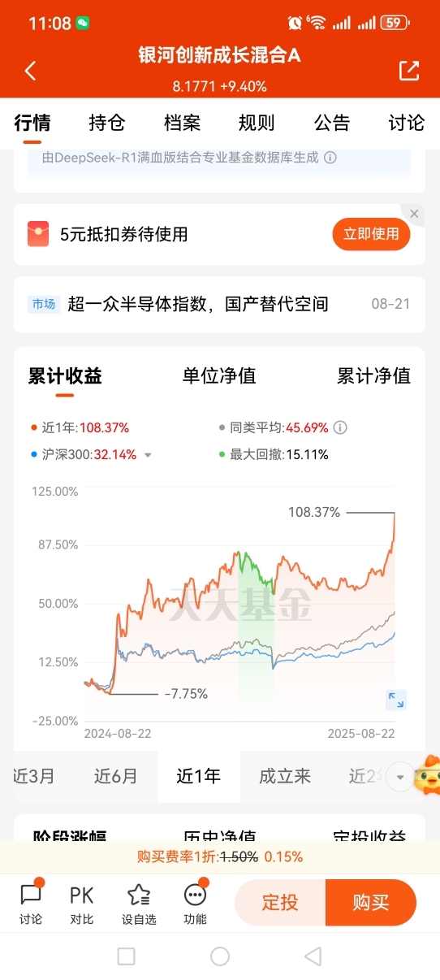
Task: Expand more time range options arrow
Action: [399, 777]
